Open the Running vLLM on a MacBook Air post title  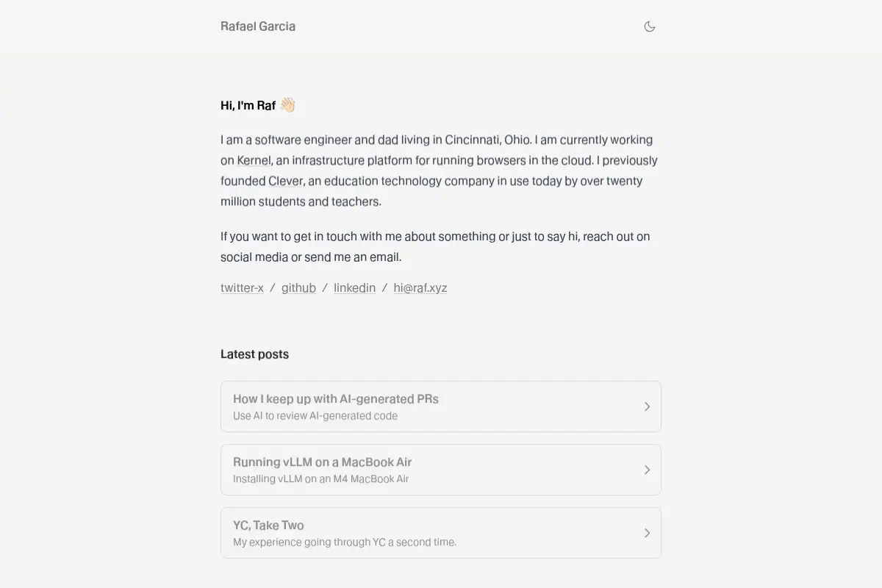pyautogui.click(x=322, y=462)
